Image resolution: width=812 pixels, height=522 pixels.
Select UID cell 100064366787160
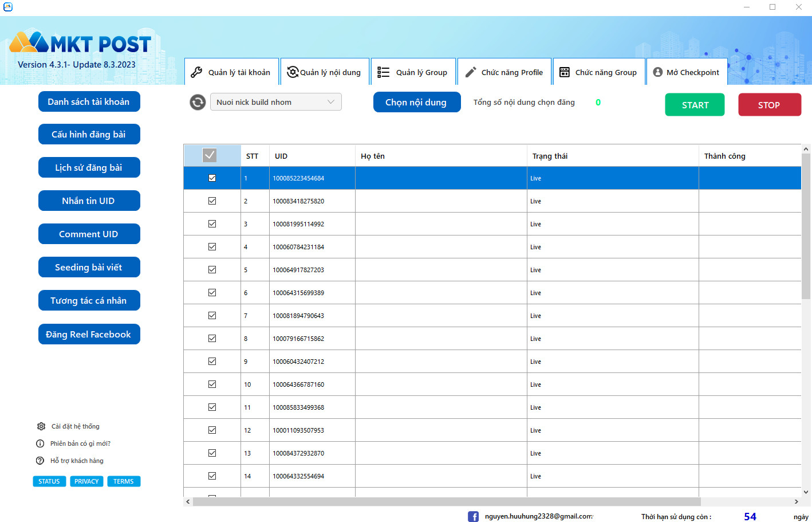312,384
